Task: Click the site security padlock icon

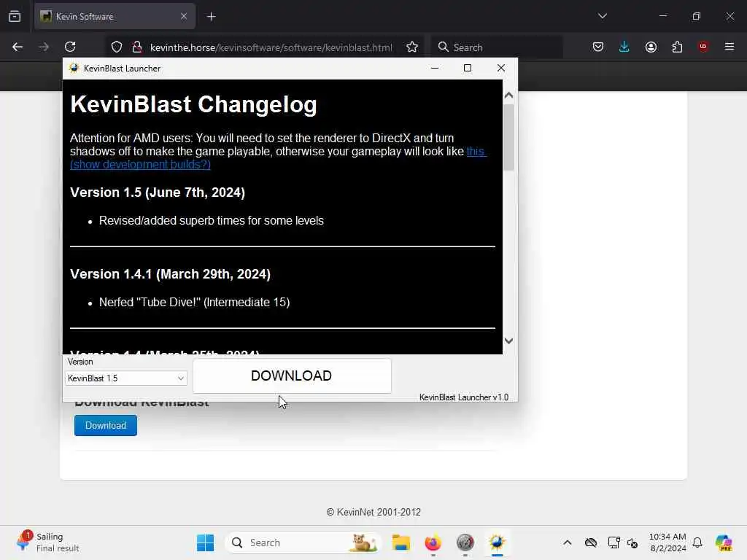Action: [x=137, y=47]
